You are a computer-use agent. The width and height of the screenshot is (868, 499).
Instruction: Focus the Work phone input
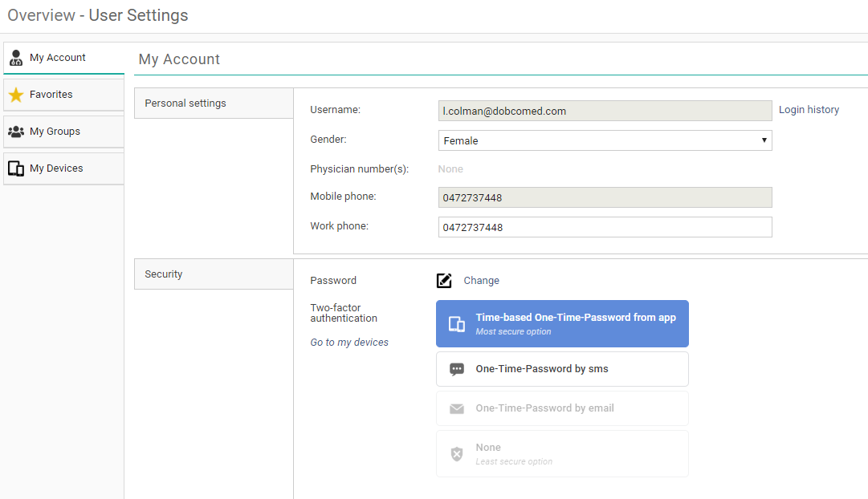click(605, 227)
